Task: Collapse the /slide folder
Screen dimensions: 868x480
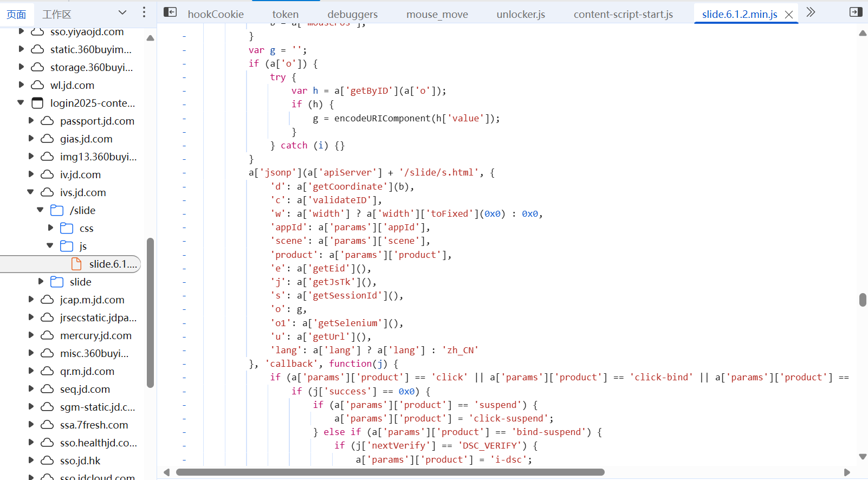Action: click(41, 210)
